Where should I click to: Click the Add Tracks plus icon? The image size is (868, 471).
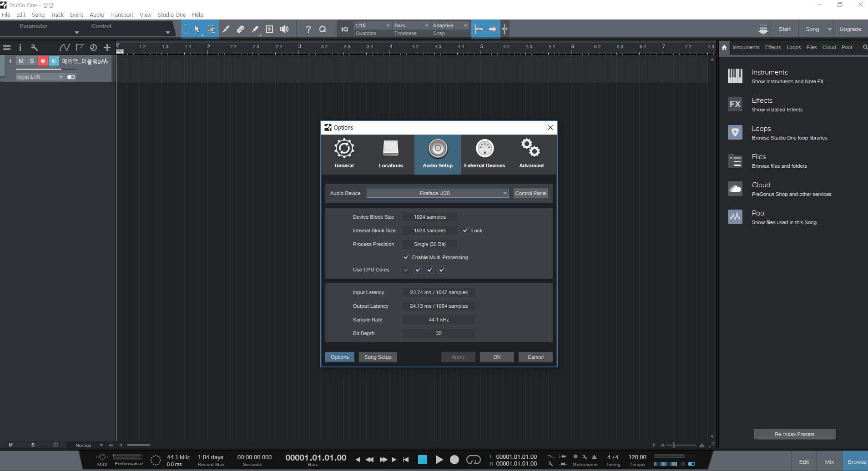pos(107,47)
